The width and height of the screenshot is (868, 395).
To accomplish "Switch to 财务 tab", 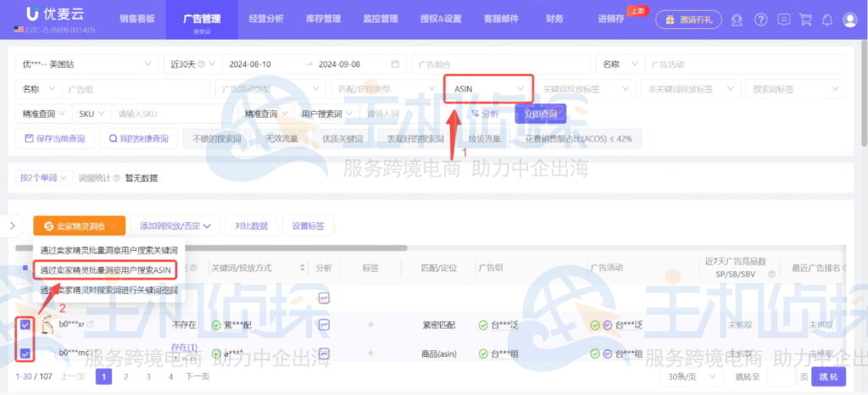I will click(x=554, y=19).
